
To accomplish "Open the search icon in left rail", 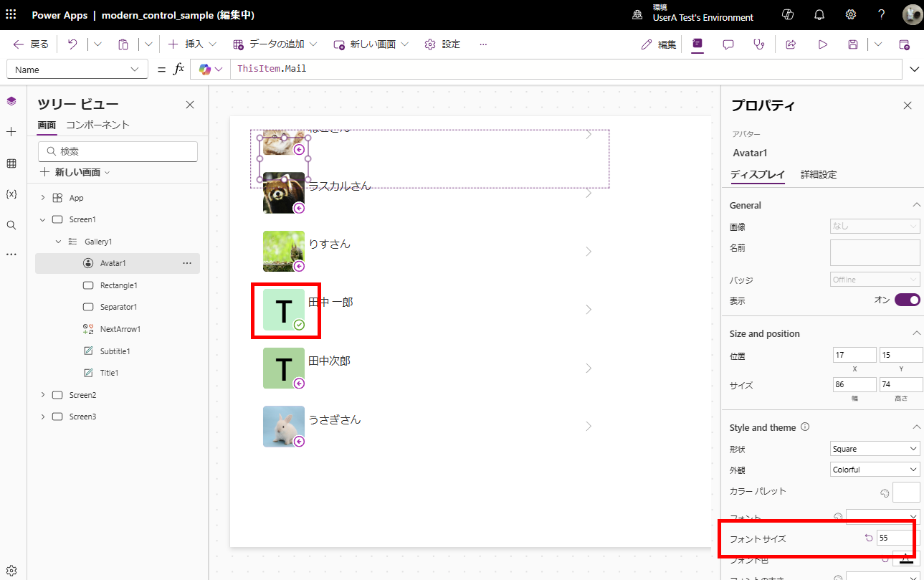I will click(11, 224).
